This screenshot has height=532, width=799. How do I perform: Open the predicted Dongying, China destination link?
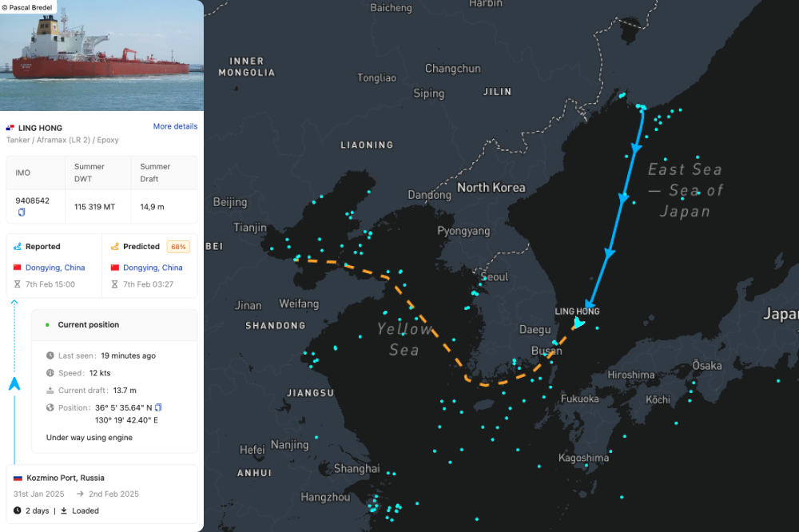153,268
